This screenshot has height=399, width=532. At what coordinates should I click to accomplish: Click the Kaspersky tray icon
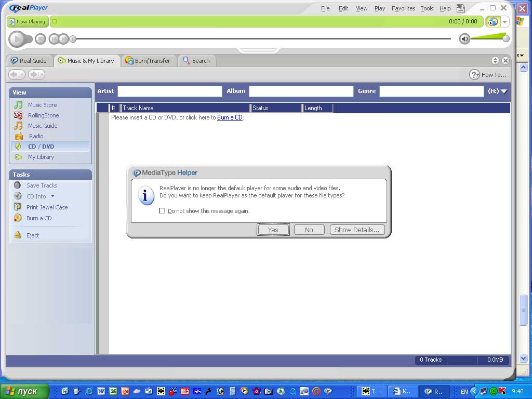pyautogui.click(x=502, y=391)
